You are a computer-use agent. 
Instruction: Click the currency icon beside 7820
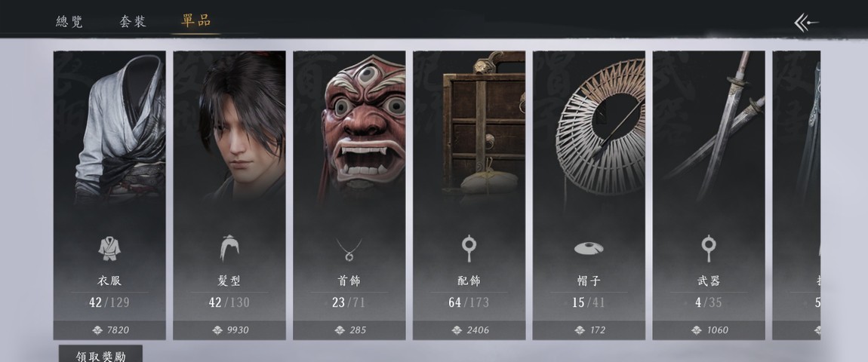(97, 330)
